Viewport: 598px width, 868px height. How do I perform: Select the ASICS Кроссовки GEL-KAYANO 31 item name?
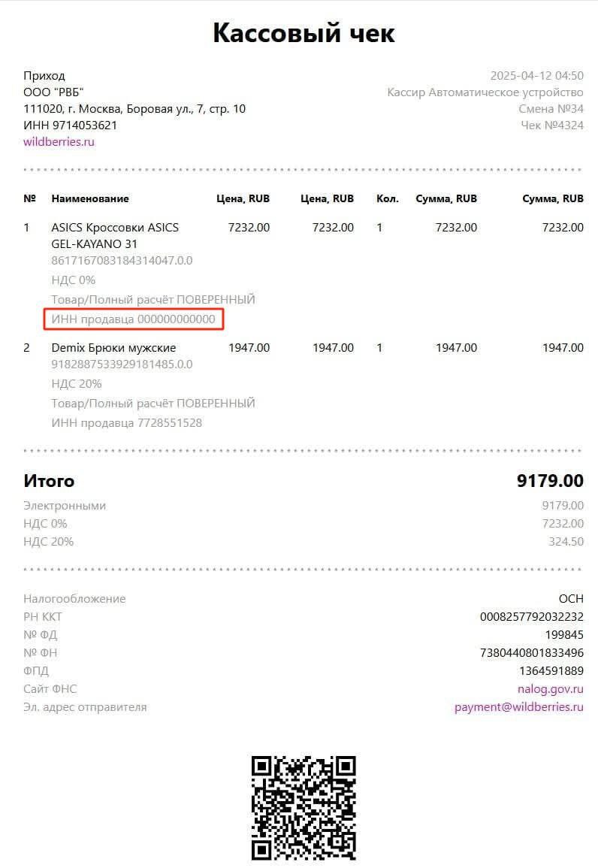pyautogui.click(x=115, y=235)
